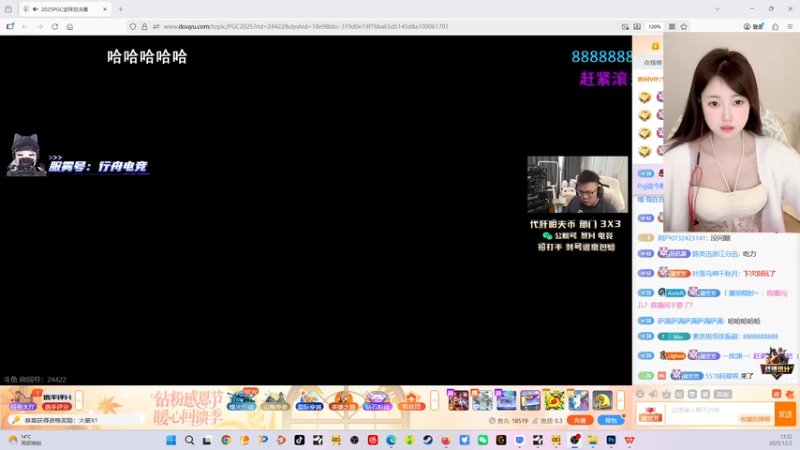Expand the list-all-tabs chevron

pos(717,9)
